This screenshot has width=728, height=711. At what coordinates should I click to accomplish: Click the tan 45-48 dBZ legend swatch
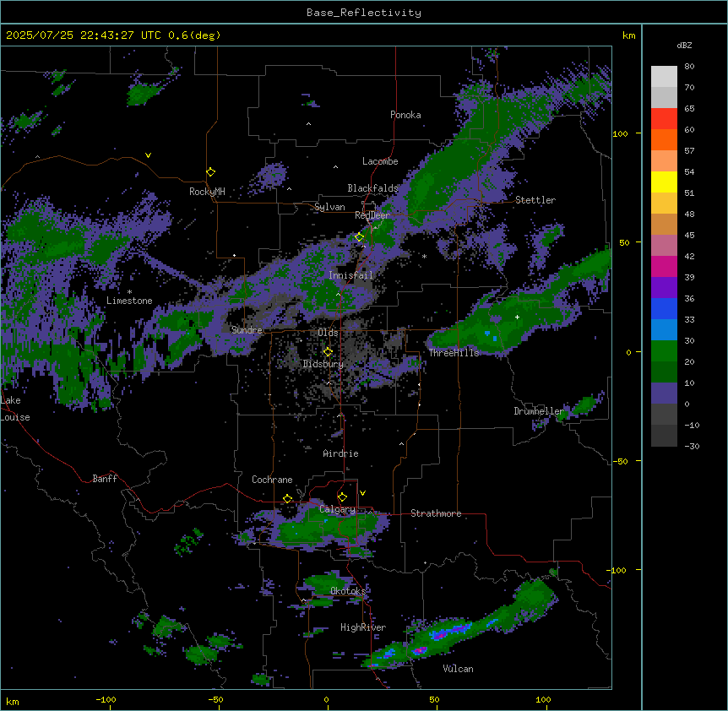coord(664,224)
